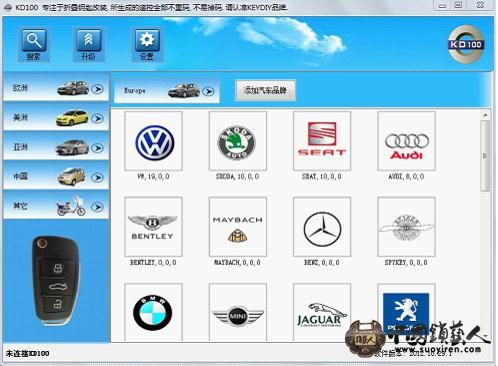Maximize the KD100 window
Image resolution: width=498 pixels, height=366 pixels.
[459, 5]
